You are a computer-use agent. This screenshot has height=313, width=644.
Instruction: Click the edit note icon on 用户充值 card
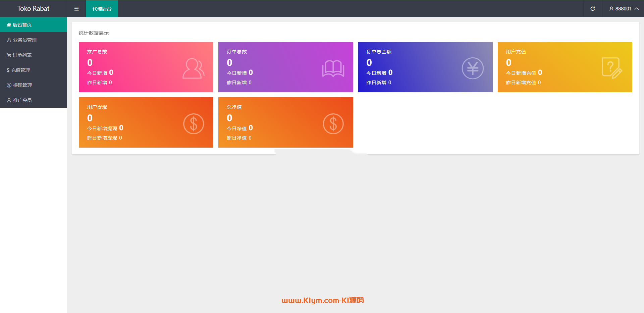point(612,68)
